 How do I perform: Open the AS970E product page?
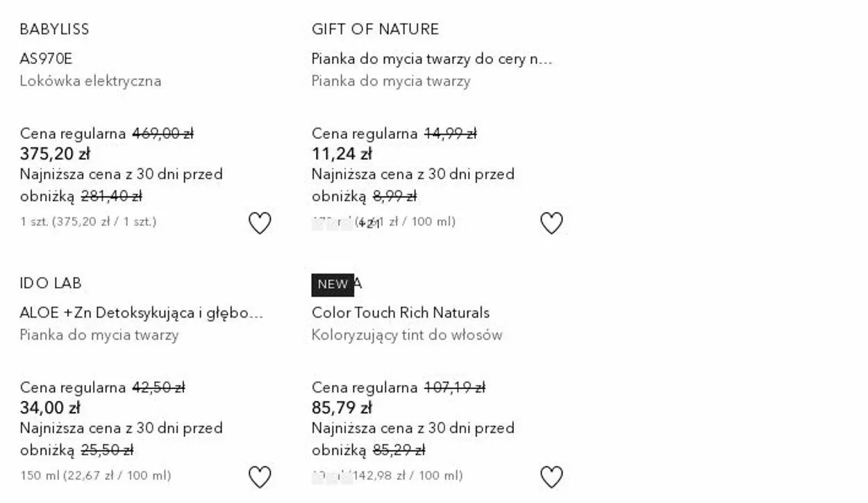click(x=46, y=58)
